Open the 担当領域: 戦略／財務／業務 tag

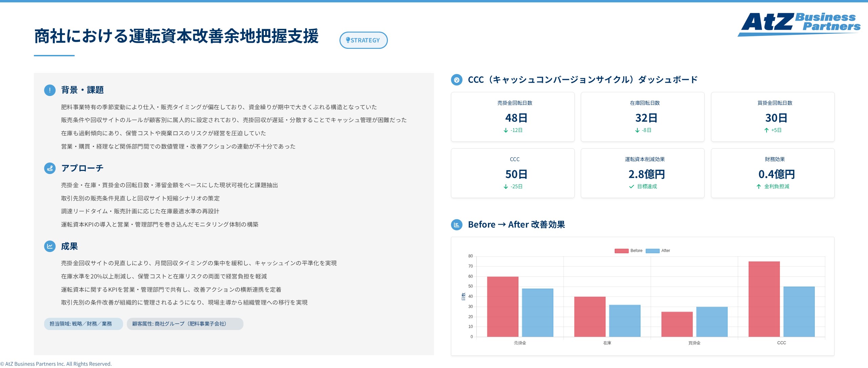coord(83,324)
